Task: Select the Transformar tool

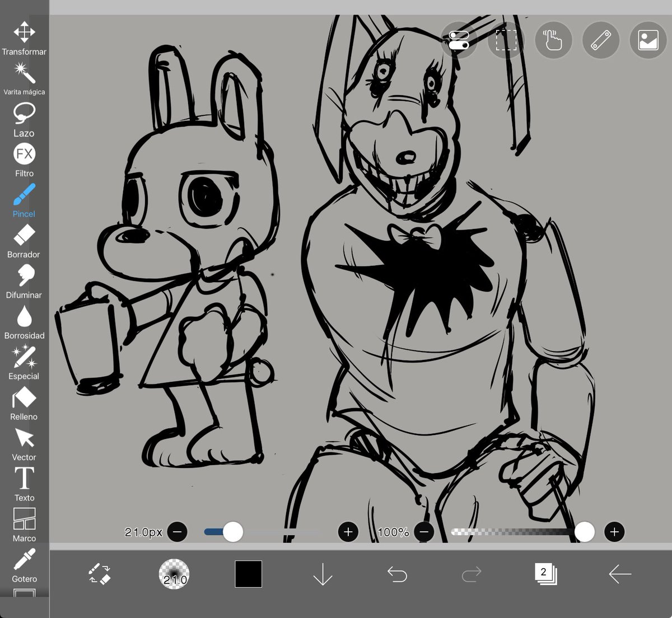Action: click(24, 38)
